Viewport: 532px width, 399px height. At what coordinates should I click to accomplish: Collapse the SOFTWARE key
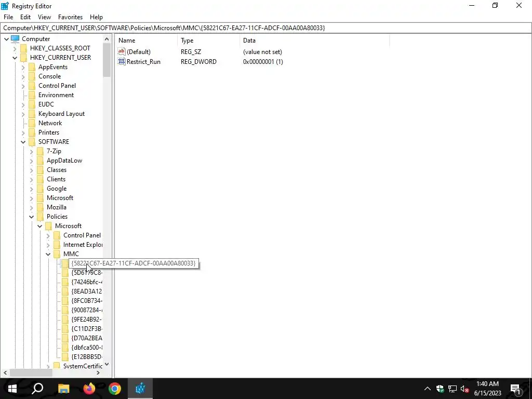pyautogui.click(x=23, y=142)
